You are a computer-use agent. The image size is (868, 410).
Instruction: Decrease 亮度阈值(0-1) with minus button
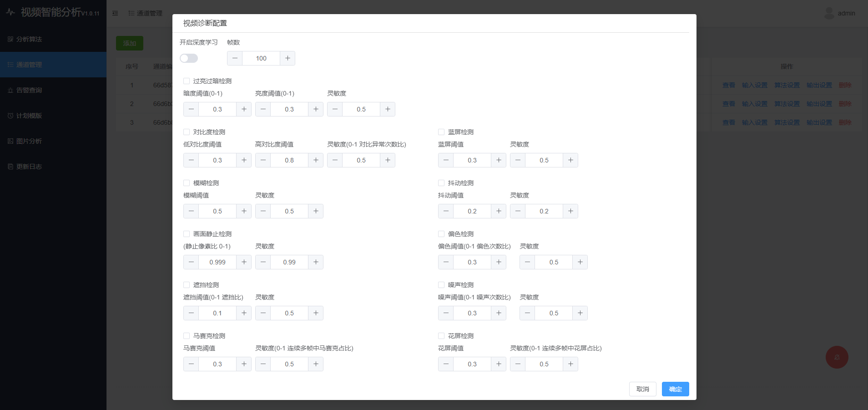click(x=263, y=109)
